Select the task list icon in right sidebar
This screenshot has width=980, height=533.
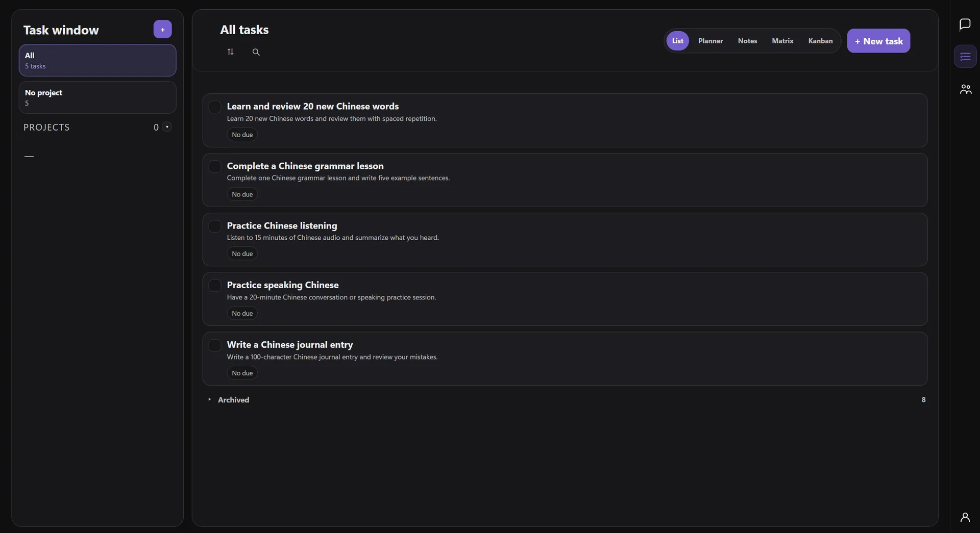point(965,56)
